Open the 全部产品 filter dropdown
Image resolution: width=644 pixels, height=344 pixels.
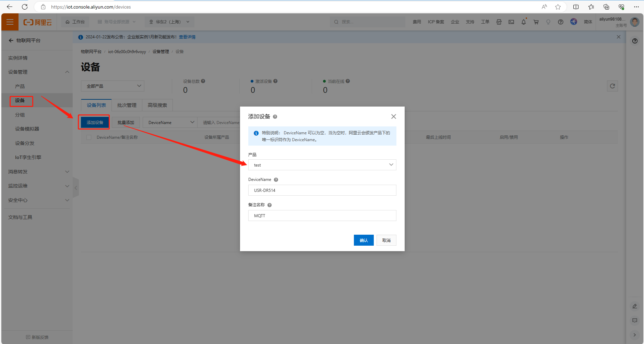click(x=112, y=86)
